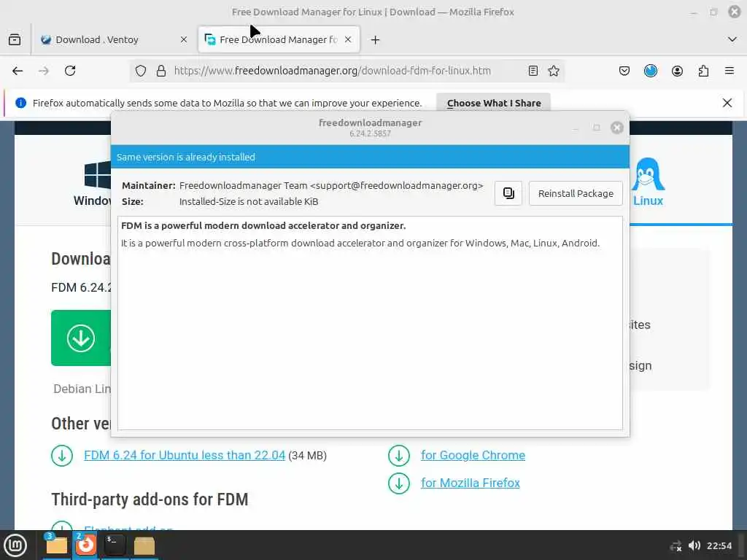Dismiss the Firefox data notification bar
The image size is (747, 560).
[727, 103]
